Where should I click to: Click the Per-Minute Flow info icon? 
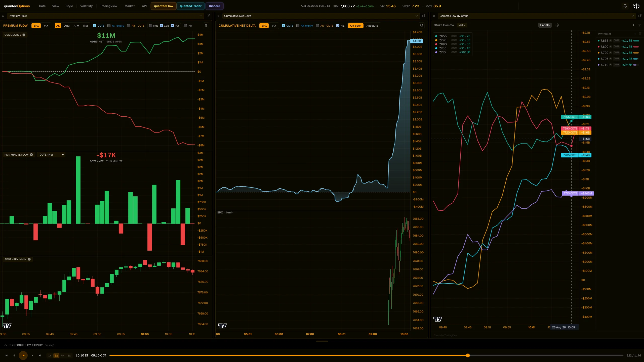pyautogui.click(x=31, y=155)
